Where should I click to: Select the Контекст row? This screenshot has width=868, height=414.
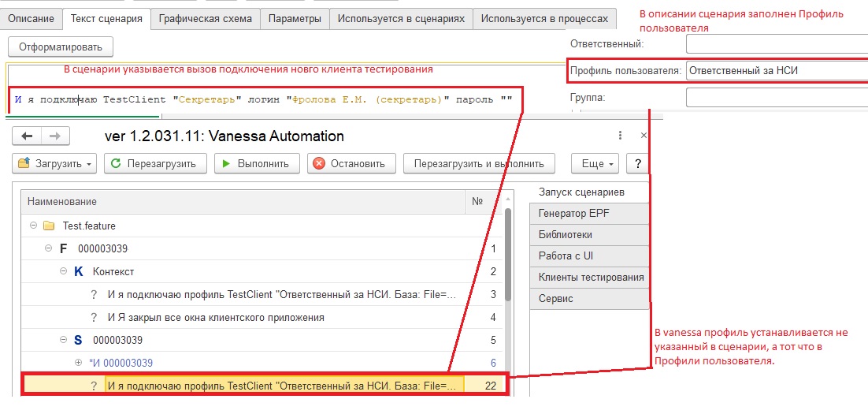coord(262,271)
